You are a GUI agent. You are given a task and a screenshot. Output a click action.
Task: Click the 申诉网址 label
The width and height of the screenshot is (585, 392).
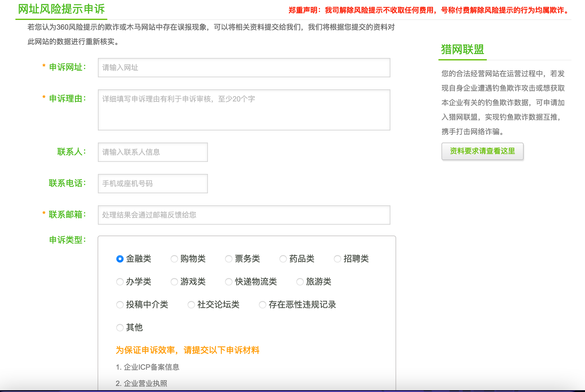click(x=68, y=67)
